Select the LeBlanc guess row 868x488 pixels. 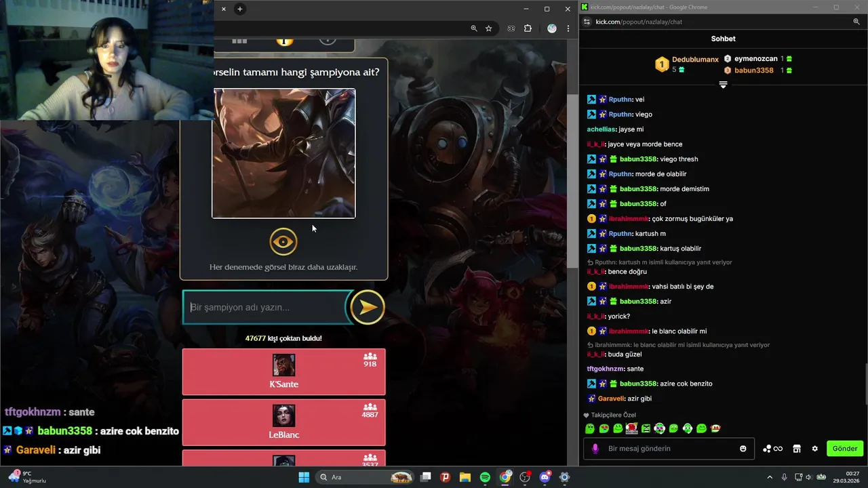(x=283, y=422)
